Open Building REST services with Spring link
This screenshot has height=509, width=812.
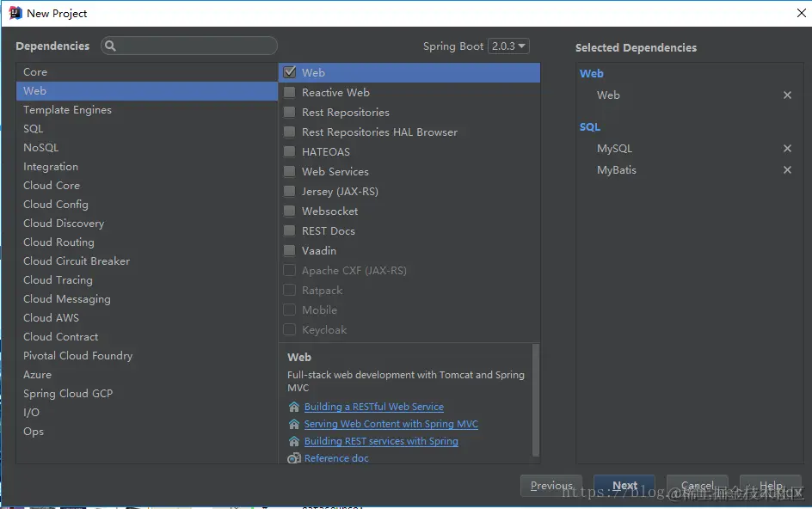click(381, 441)
